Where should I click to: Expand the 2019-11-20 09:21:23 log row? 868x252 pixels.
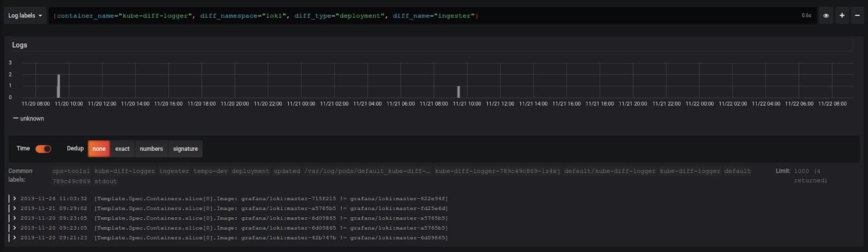pos(15,238)
